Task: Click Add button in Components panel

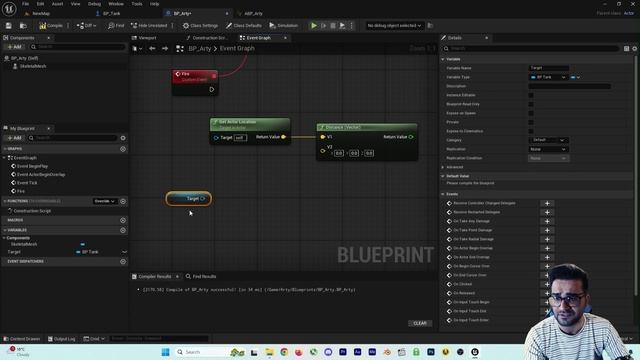Action: point(14,47)
